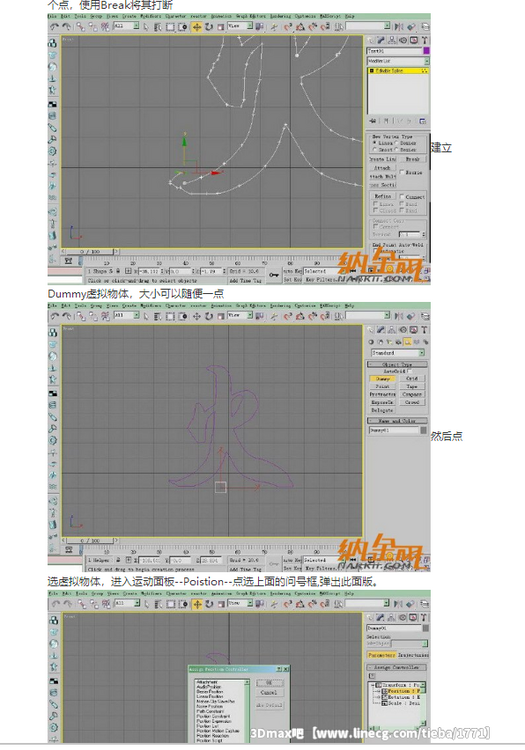Image resolution: width=525 pixels, height=750 pixels.
Task: Select Path Constraint in controller list
Action: (208, 711)
